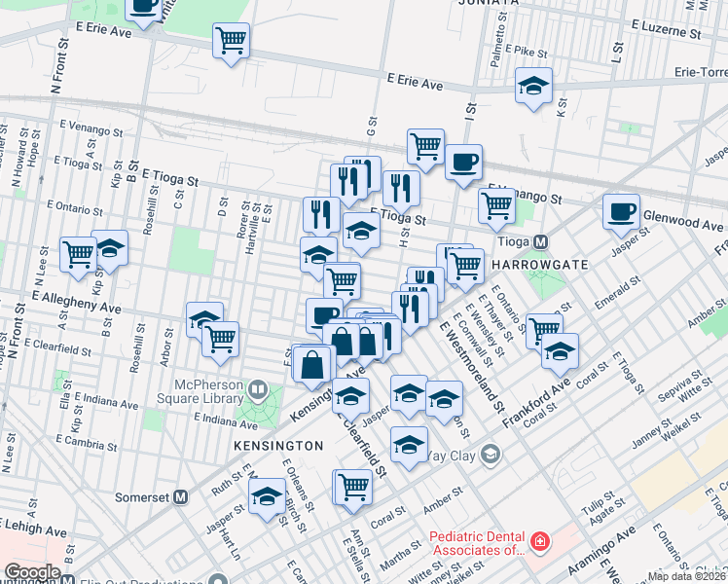The height and width of the screenshot is (584, 728).
Task: Click the coffee cup marker above E Erie Ave
Action: (143, 9)
